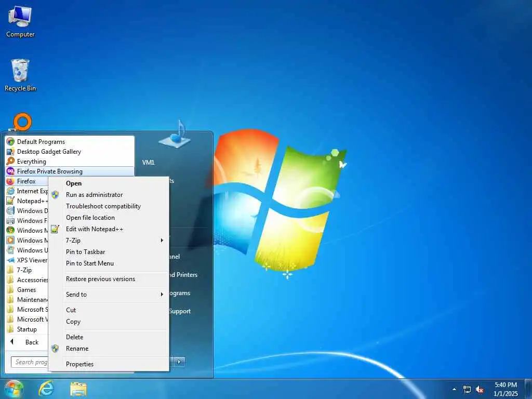Screen dimensions: 532x399
Task: Open the VM1 user folder link
Action: 148,163
